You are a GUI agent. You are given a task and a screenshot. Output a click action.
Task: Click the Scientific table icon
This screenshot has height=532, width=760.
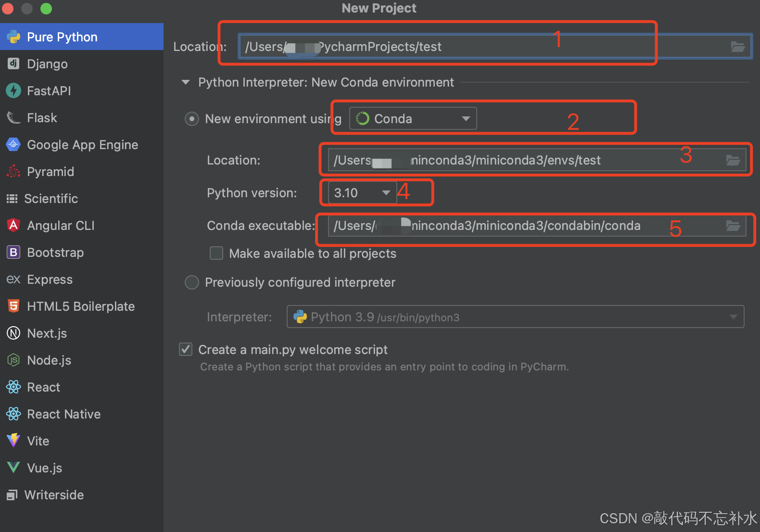coord(12,199)
